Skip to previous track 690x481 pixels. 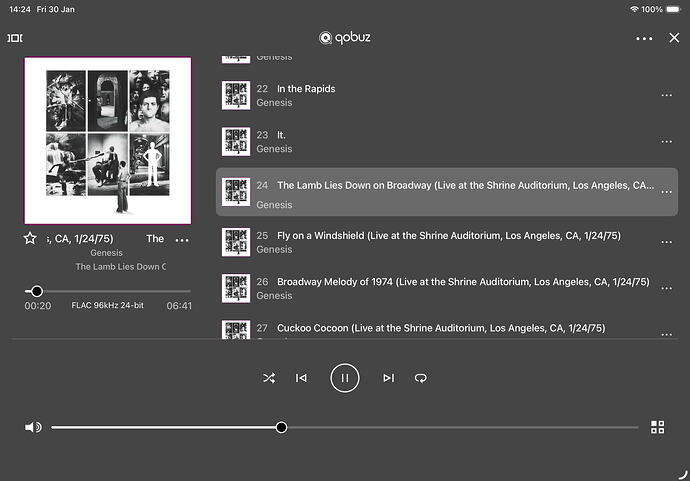tap(301, 378)
